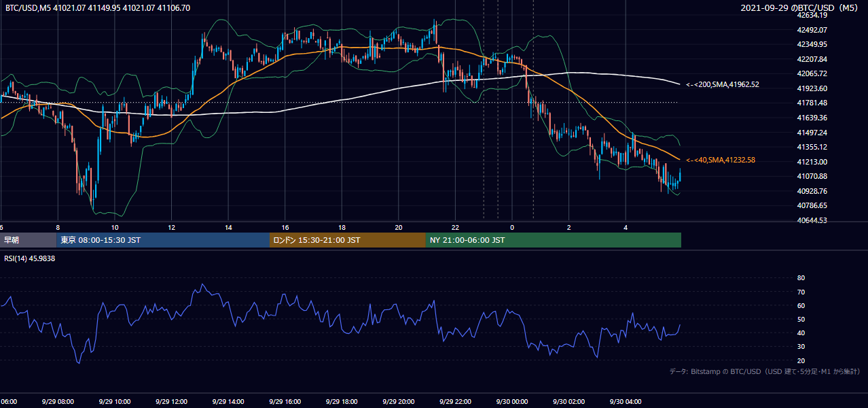The height and width of the screenshot is (408, 868).
Task: Click the 早朝 session band
Action: tap(28, 240)
